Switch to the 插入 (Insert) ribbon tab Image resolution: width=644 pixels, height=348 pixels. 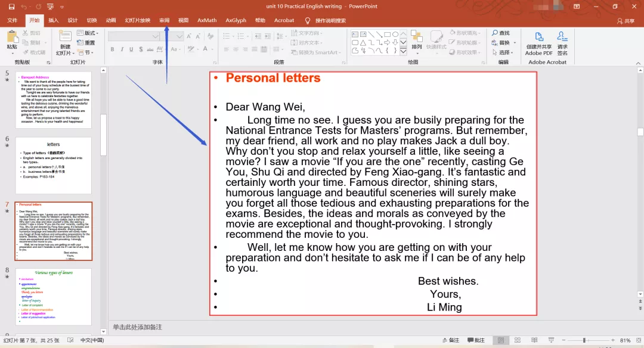coord(54,20)
